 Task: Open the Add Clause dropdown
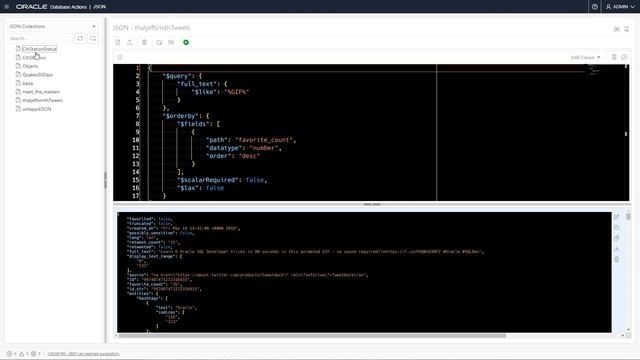click(x=585, y=58)
